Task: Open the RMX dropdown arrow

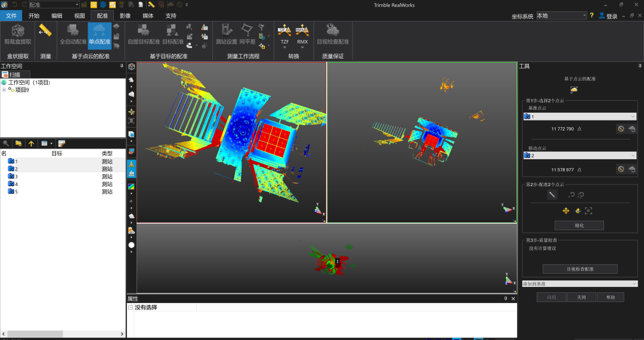Action: tap(302, 47)
